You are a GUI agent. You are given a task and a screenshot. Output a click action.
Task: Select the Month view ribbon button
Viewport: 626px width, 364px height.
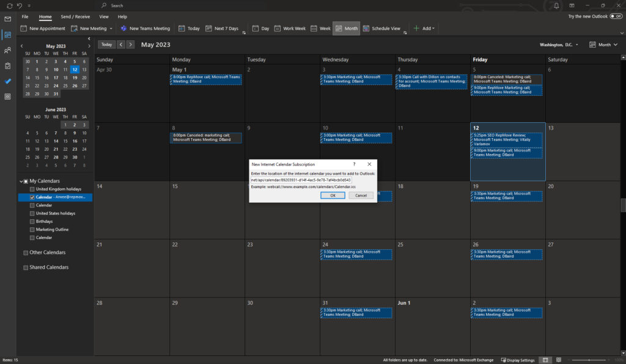pyautogui.click(x=346, y=28)
